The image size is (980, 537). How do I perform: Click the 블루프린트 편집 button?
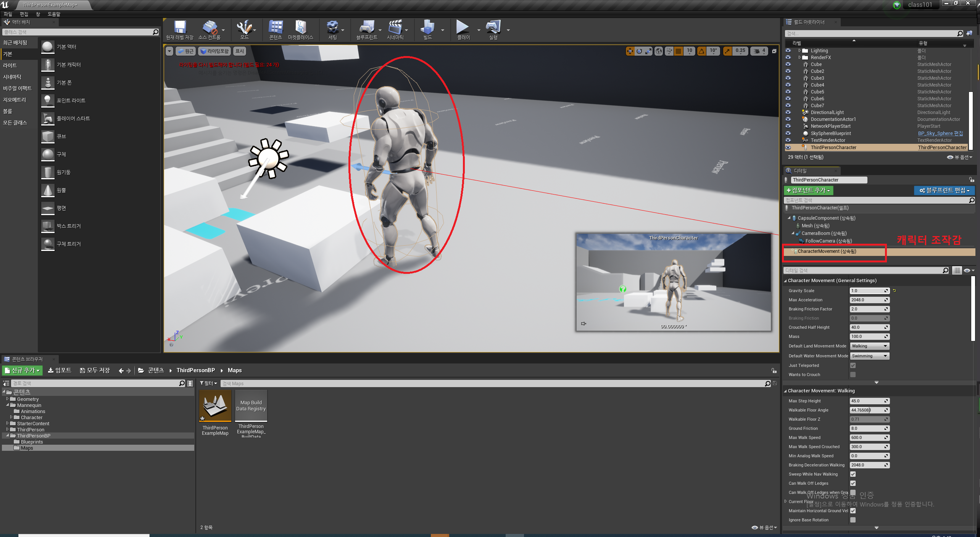point(944,190)
